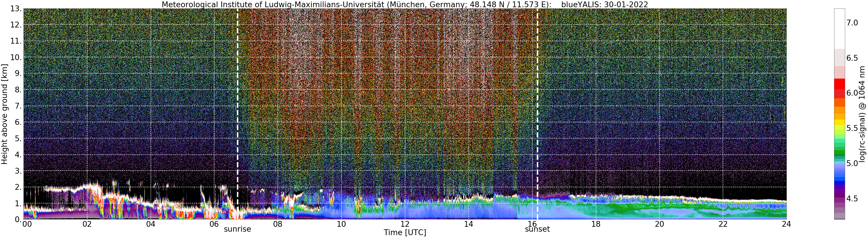This screenshot has height=238, width=868.
Task: Click height axis tick label '4.'
Action: coord(18,154)
